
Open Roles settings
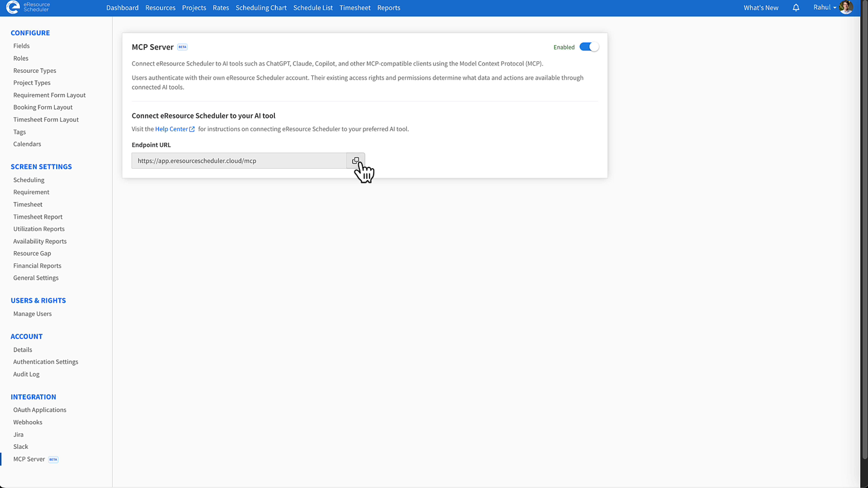(21, 58)
